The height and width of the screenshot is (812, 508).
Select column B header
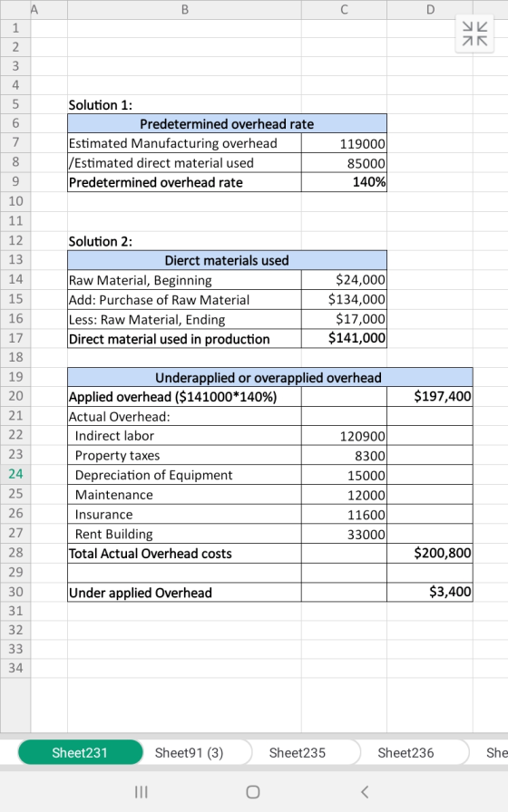(184, 9)
